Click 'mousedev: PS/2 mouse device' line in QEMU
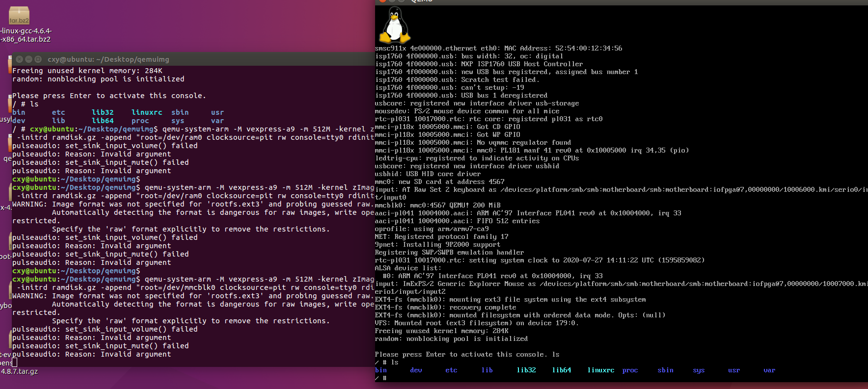The height and width of the screenshot is (389, 868). 467,111
